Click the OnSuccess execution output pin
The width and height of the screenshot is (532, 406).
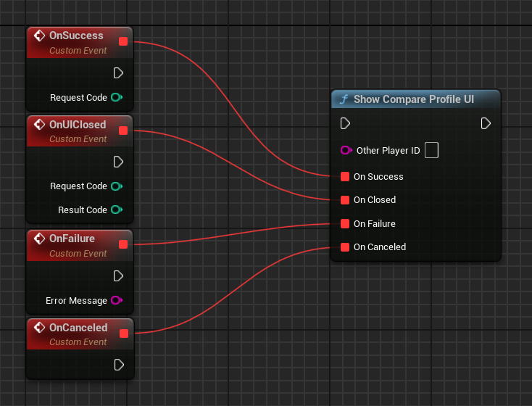tap(118, 73)
